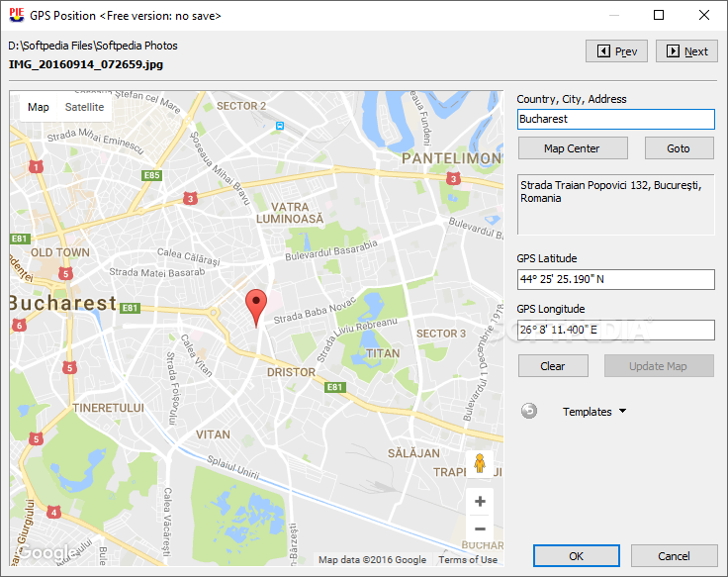Click the Map Center button
Viewport: 728px width, 577px height.
[573, 148]
